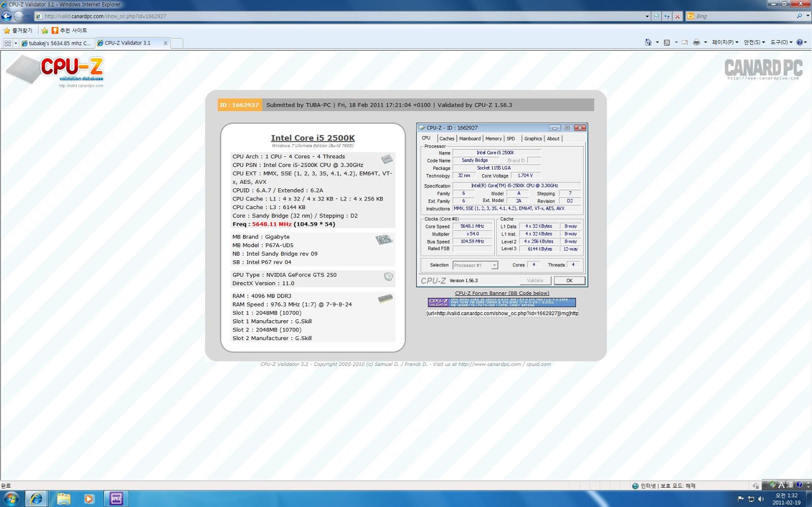Close the CPU-Z Validator 3.1 tab
The height and width of the screenshot is (507, 812).
[x=165, y=43]
